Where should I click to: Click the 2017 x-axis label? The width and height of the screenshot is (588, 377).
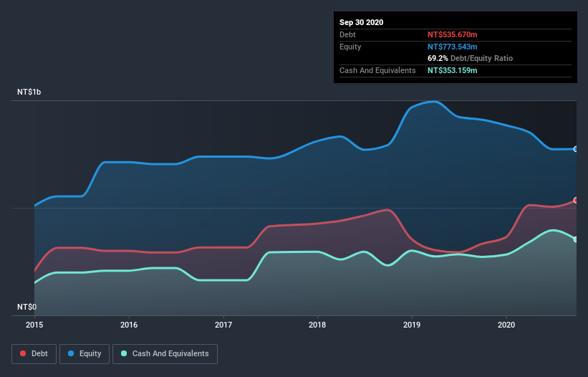pyautogui.click(x=223, y=325)
